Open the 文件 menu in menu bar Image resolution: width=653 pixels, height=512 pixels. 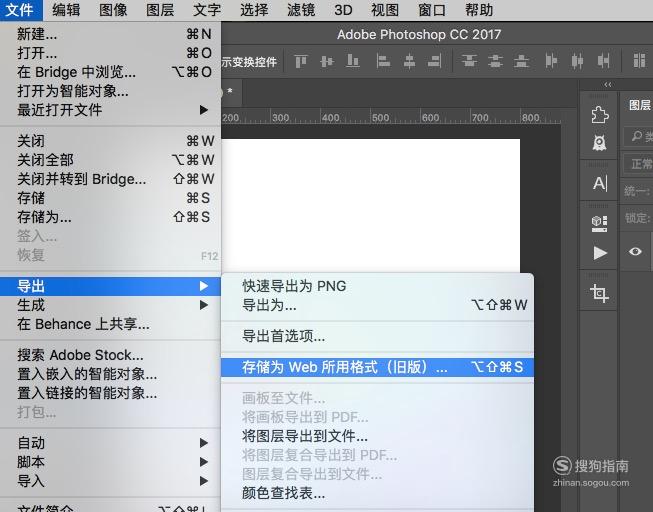21,10
